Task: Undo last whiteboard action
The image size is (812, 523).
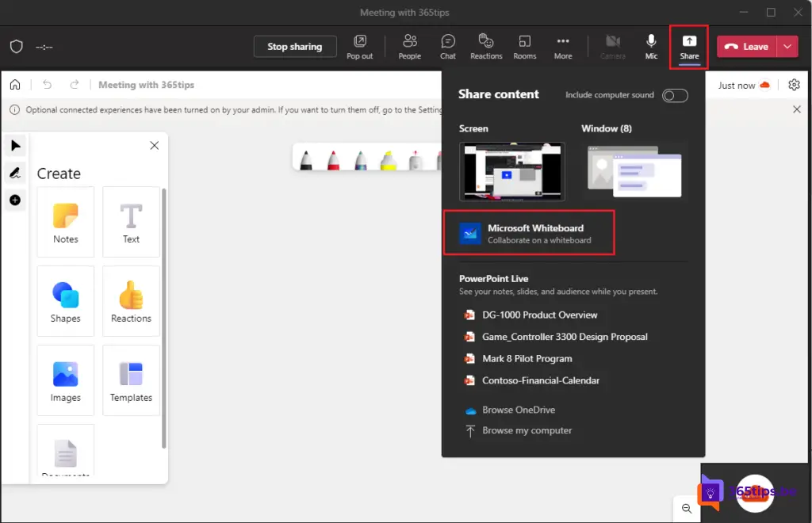Action: [x=47, y=84]
